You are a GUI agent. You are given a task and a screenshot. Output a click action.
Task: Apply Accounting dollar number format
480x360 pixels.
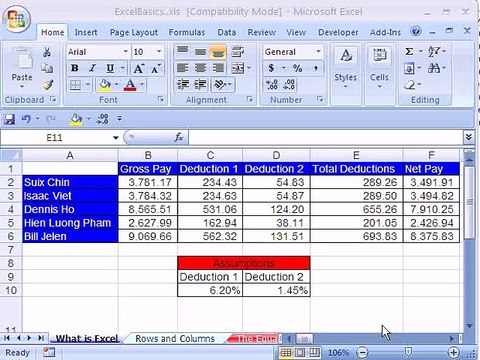[271, 68]
